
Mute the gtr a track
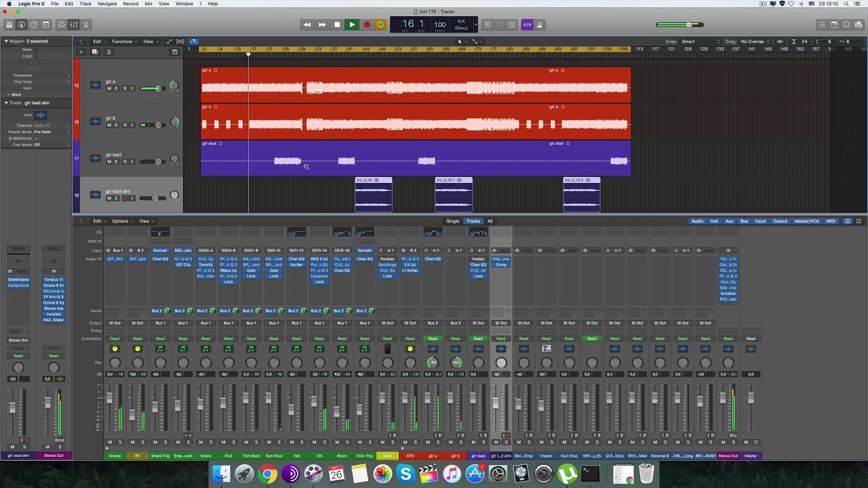(x=108, y=88)
